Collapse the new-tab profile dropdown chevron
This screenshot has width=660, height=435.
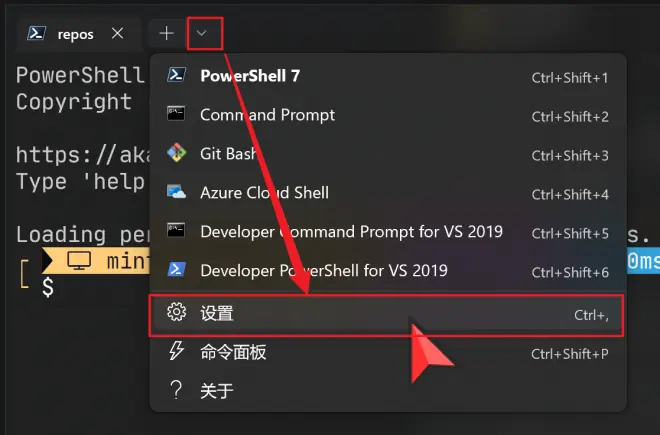coord(202,33)
